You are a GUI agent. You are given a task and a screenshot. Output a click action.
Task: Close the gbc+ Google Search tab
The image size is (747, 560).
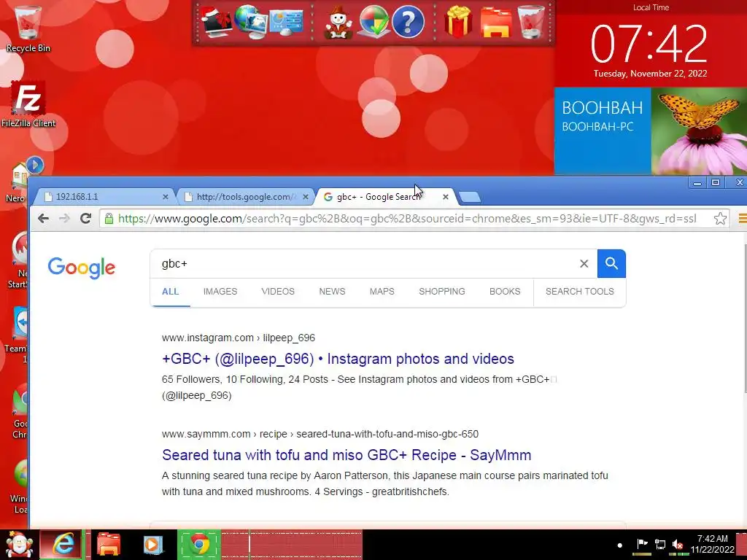[x=446, y=197]
